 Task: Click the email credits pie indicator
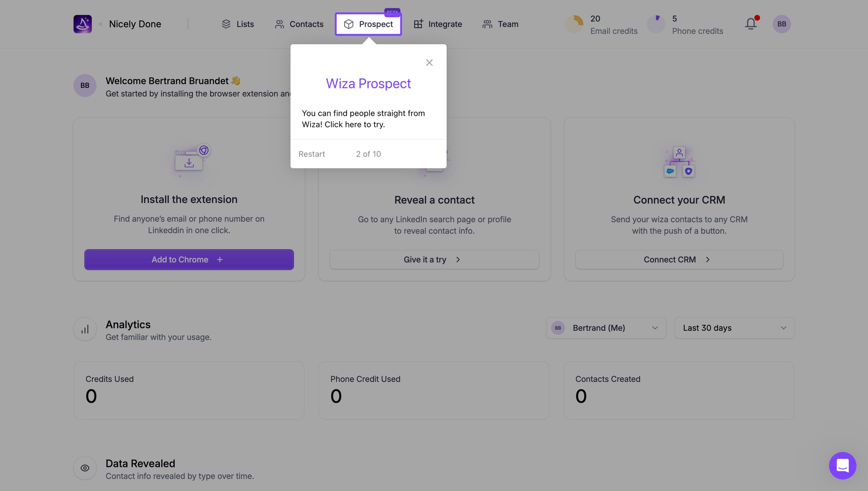coord(574,24)
